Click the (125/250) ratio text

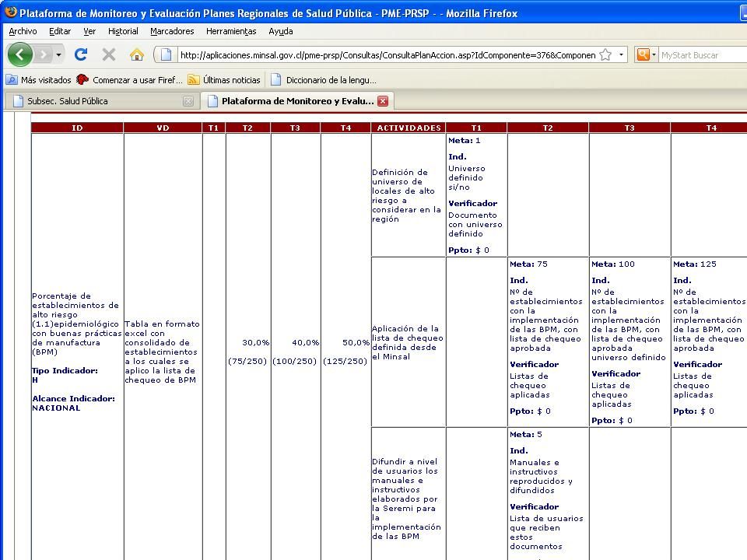tap(345, 361)
